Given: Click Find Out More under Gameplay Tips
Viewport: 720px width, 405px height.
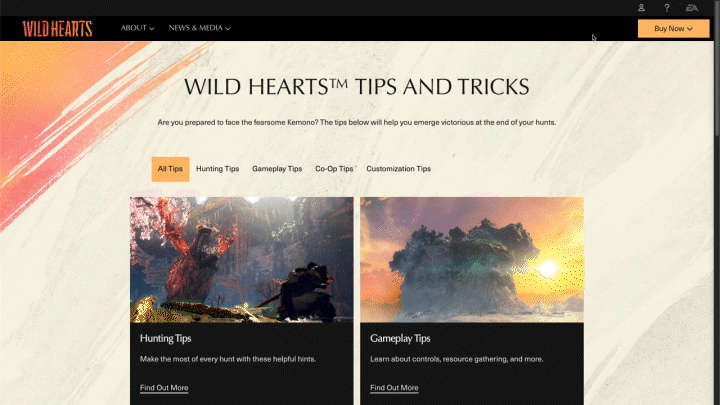Looking at the screenshot, I should point(394,388).
